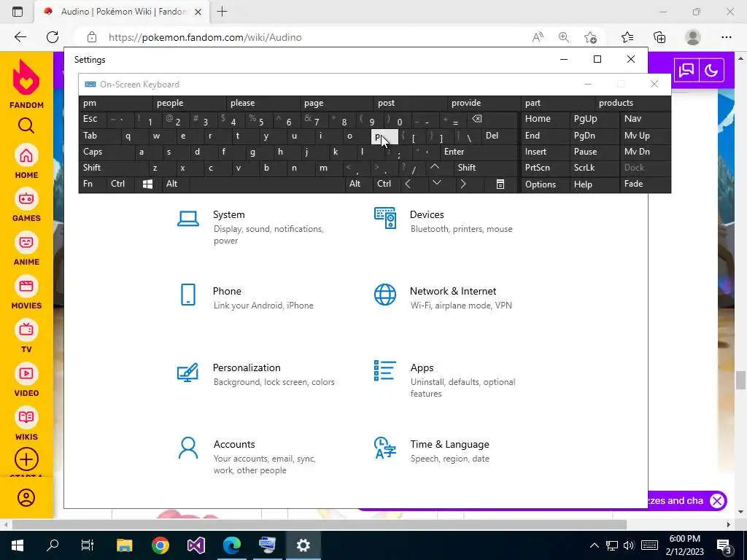Open MOVIES in the Fandom sidebar
This screenshot has width=747, height=560.
26,292
